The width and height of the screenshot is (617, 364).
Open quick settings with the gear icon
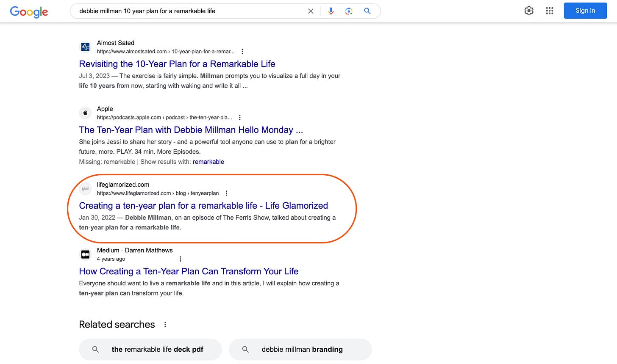[529, 11]
